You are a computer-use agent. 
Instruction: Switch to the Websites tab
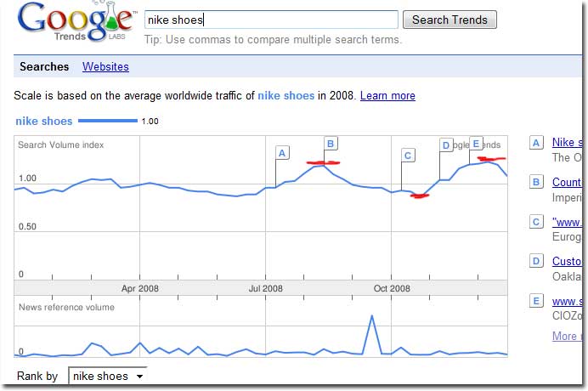[x=105, y=67]
